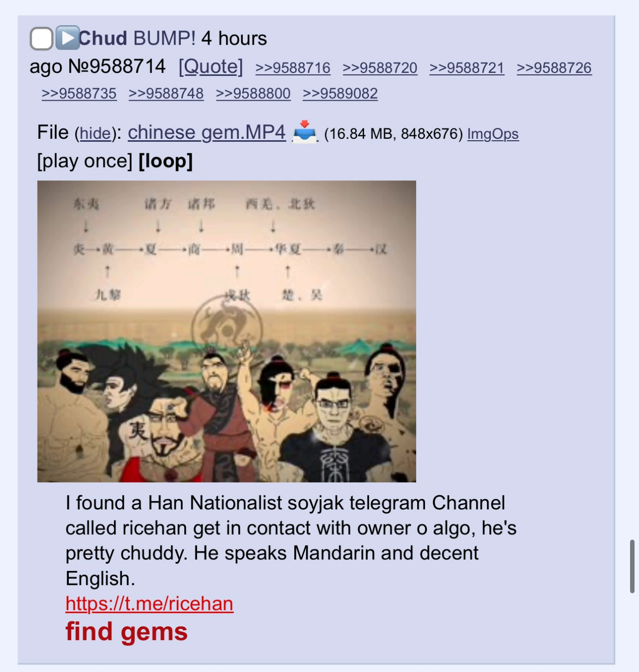Click the page scrollbar handle

632,566
